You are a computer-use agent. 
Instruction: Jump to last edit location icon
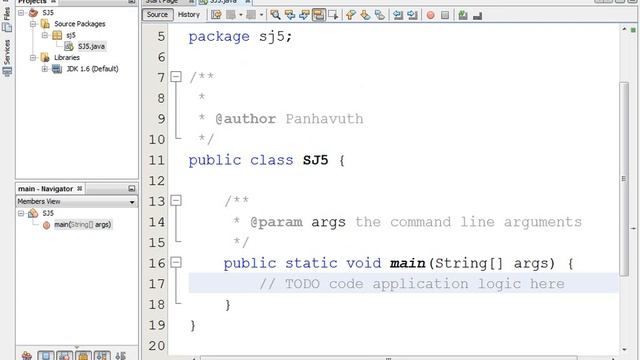pos(216,15)
